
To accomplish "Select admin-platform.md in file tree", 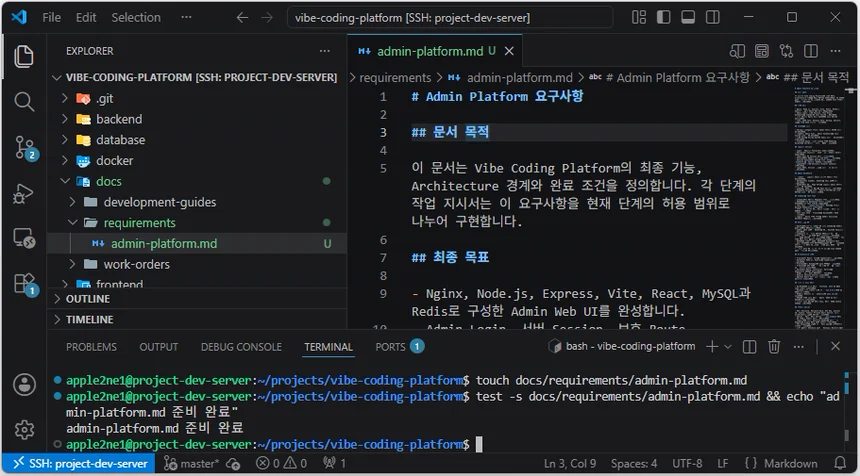I will coord(197,243).
